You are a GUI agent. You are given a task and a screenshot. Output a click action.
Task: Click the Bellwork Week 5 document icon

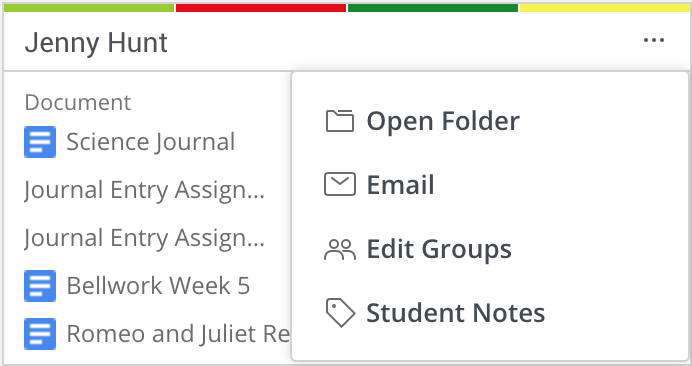pyautogui.click(x=40, y=286)
